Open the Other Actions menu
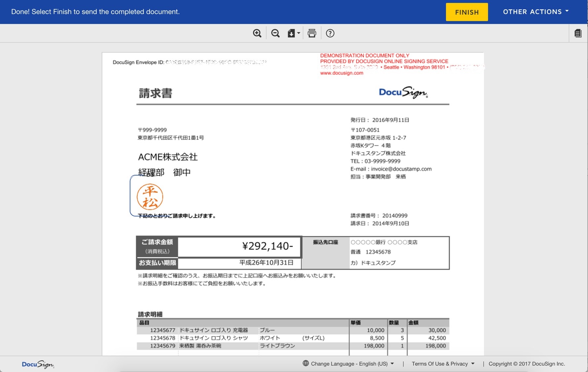This screenshot has width=588, height=372. coord(535,12)
